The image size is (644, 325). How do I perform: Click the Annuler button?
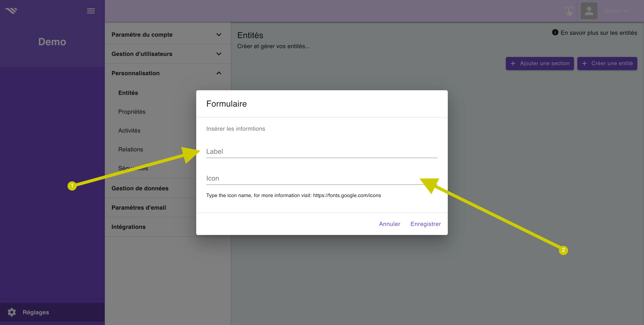click(390, 224)
